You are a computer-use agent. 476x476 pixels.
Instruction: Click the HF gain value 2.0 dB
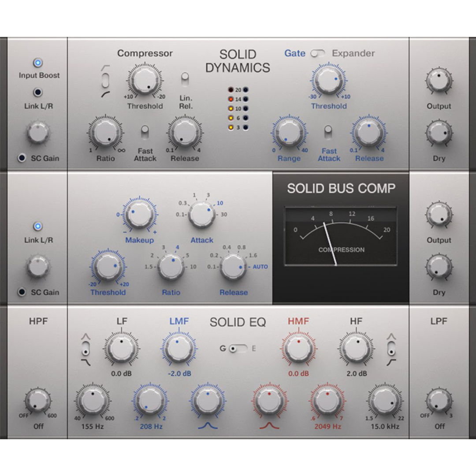tap(357, 373)
